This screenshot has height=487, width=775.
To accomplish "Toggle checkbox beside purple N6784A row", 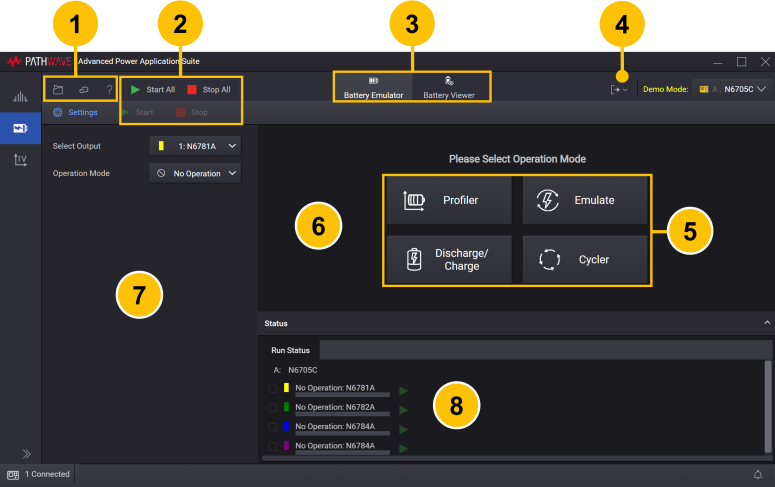I will (272, 446).
